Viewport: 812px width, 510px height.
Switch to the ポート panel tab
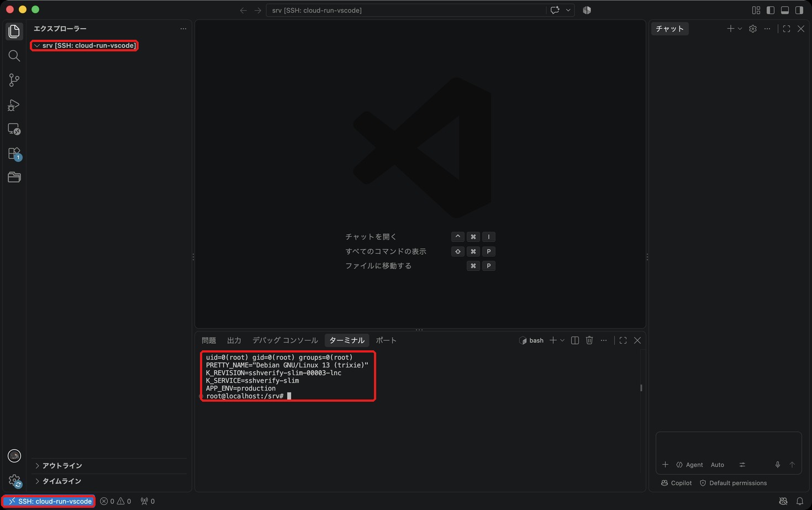386,340
